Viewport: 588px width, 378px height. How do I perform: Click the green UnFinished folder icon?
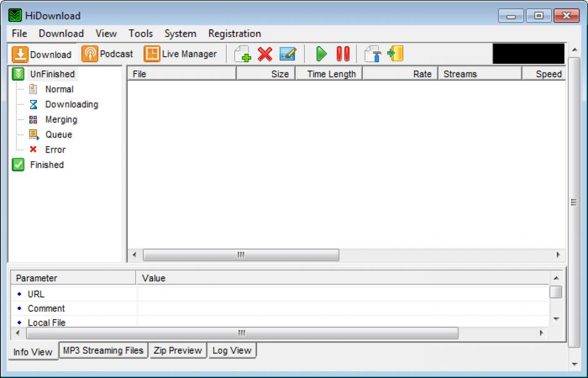[18, 74]
